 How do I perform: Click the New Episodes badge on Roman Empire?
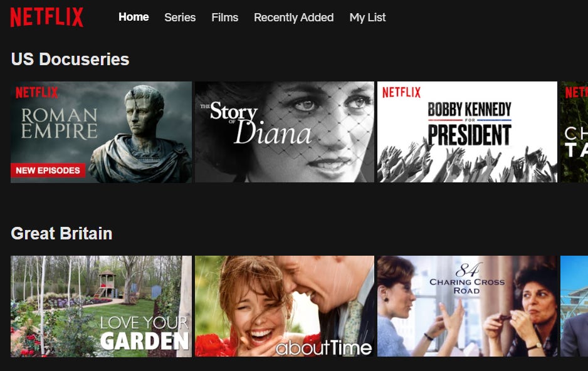[x=48, y=170]
